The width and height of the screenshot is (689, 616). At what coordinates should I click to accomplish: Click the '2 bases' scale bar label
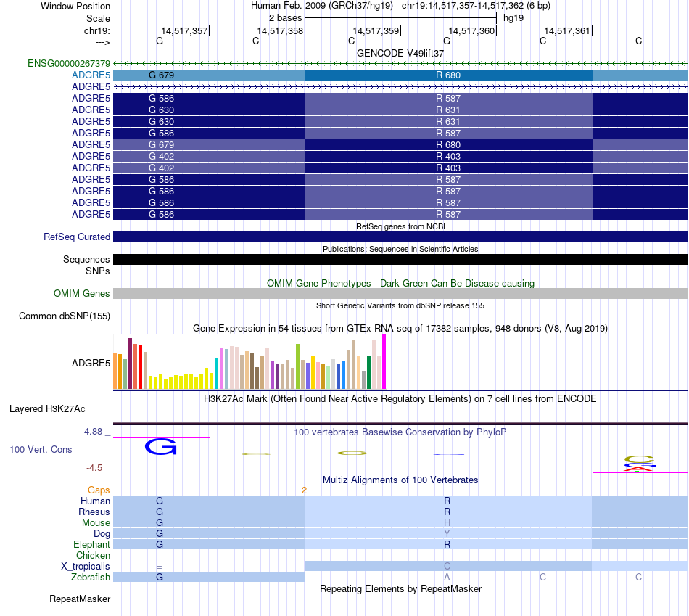(x=285, y=18)
